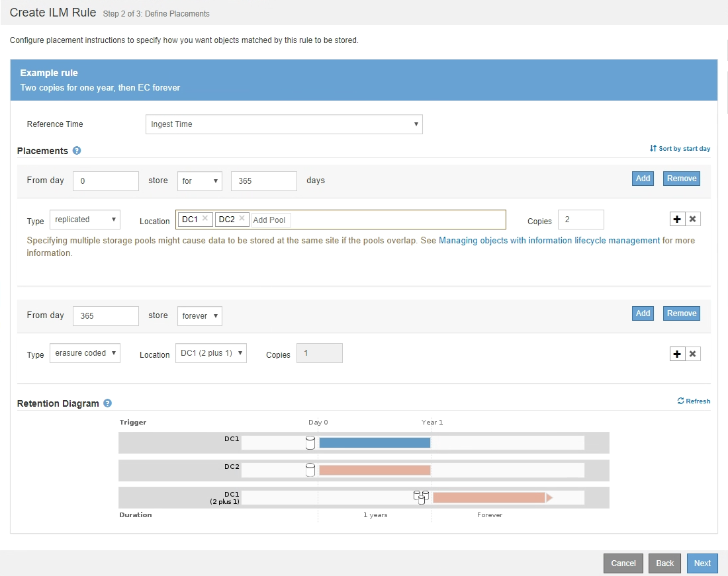Open the Reference Time dropdown

(283, 124)
